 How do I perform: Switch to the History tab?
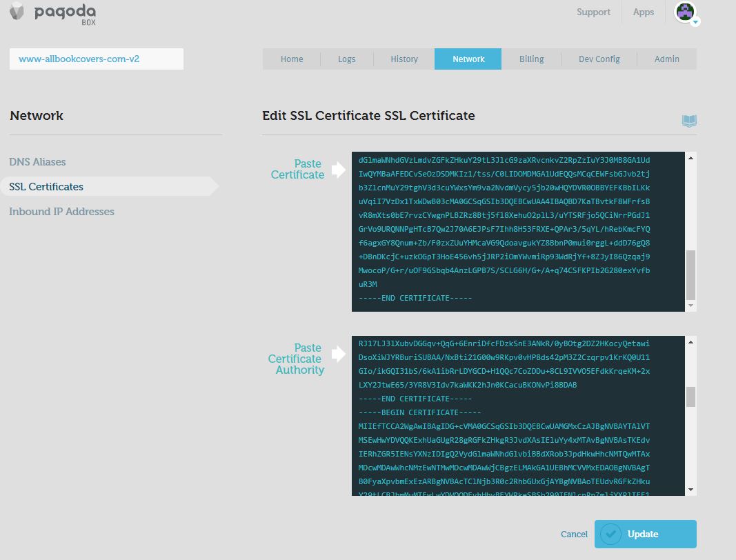[404, 59]
